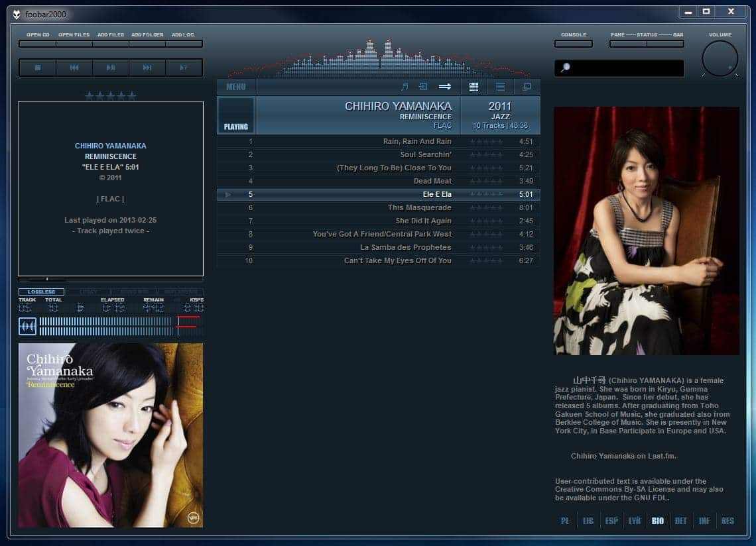The image size is (756, 546).
Task: Click the 2011 year in the album header
Action: click(499, 106)
